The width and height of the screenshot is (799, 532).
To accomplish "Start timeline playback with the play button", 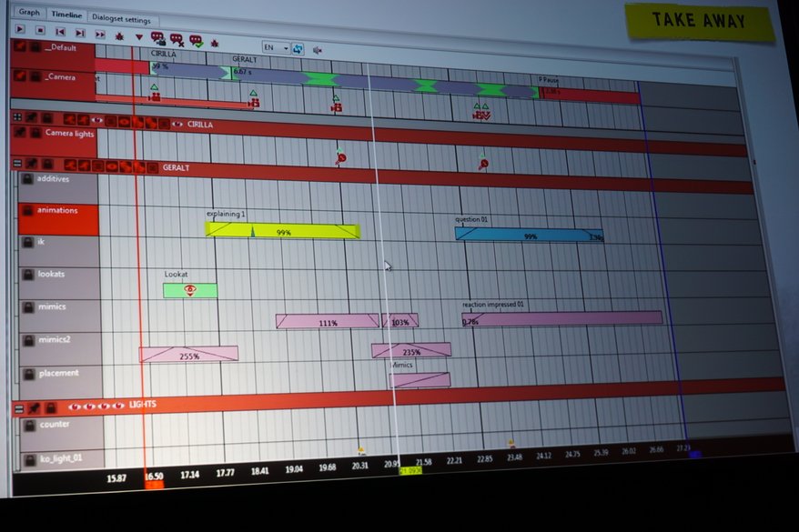I will 20,29.
